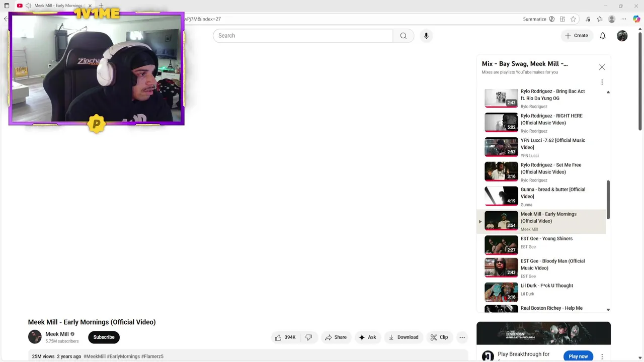Play Gunna bread & butter video
Screen dimensions: 644x362
pos(552,193)
